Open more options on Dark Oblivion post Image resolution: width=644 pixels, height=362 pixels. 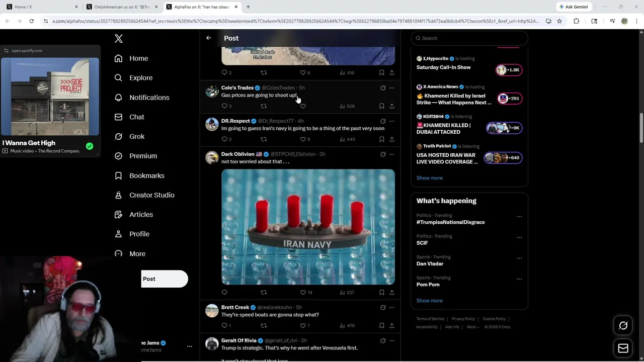[392, 154]
